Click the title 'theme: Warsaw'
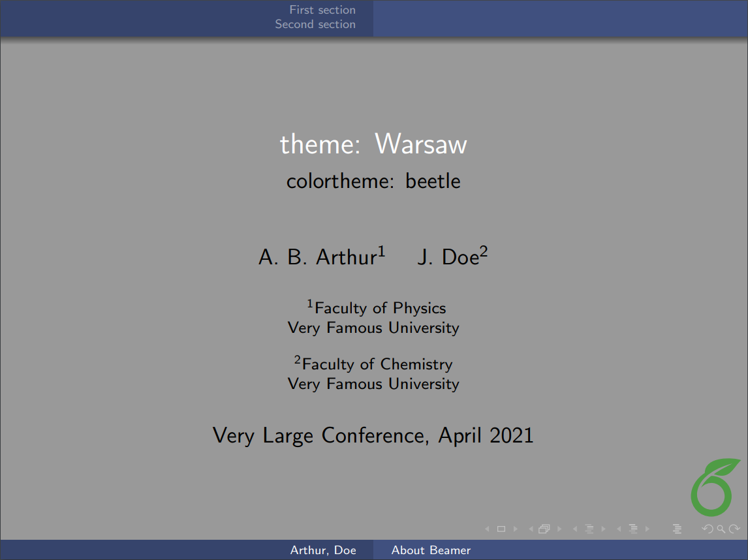The image size is (748, 560). [x=373, y=144]
